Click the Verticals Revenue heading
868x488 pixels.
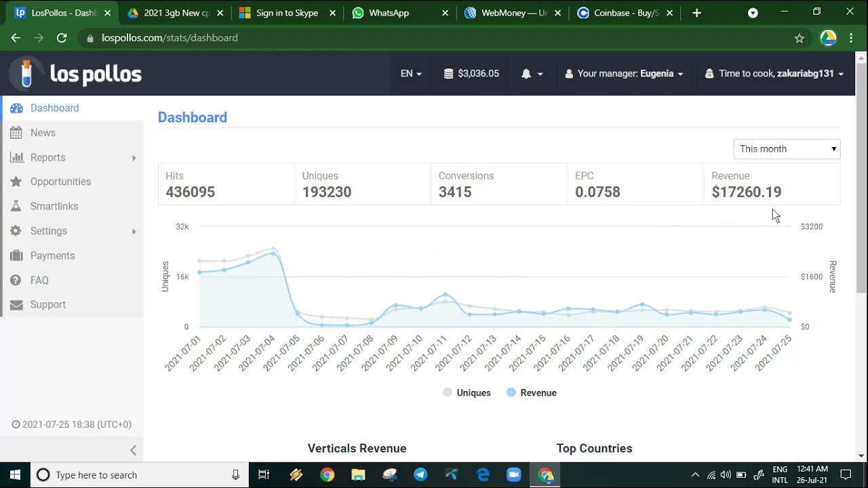[357, 449]
